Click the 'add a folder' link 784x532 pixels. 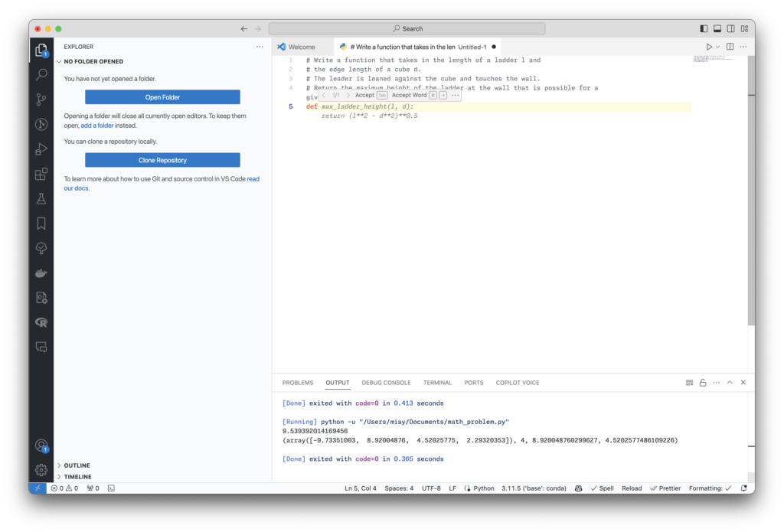click(x=97, y=125)
